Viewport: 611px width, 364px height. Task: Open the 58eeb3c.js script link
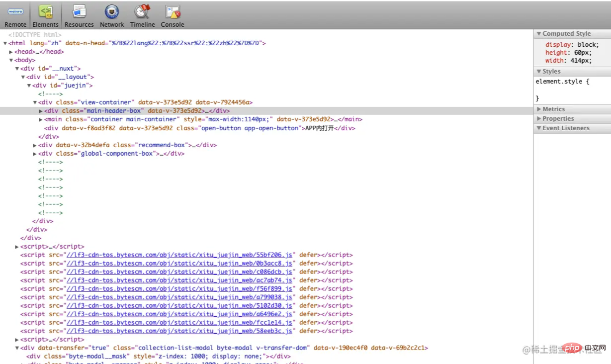pyautogui.click(x=180, y=331)
